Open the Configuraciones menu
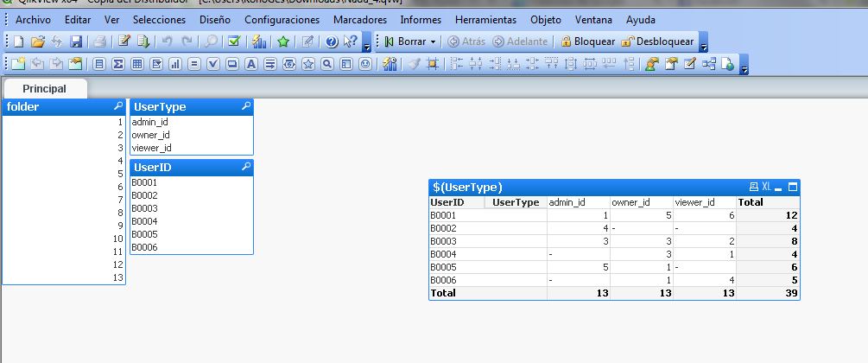 tap(282, 20)
